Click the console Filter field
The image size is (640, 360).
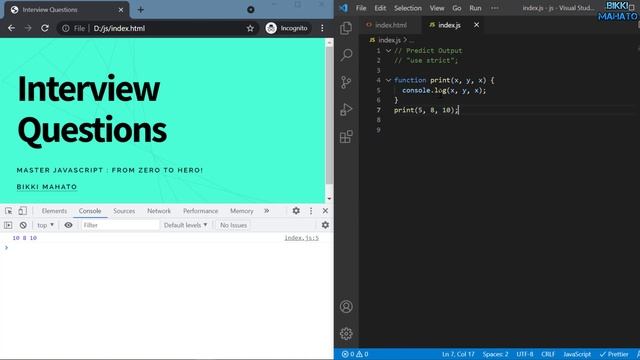point(120,225)
